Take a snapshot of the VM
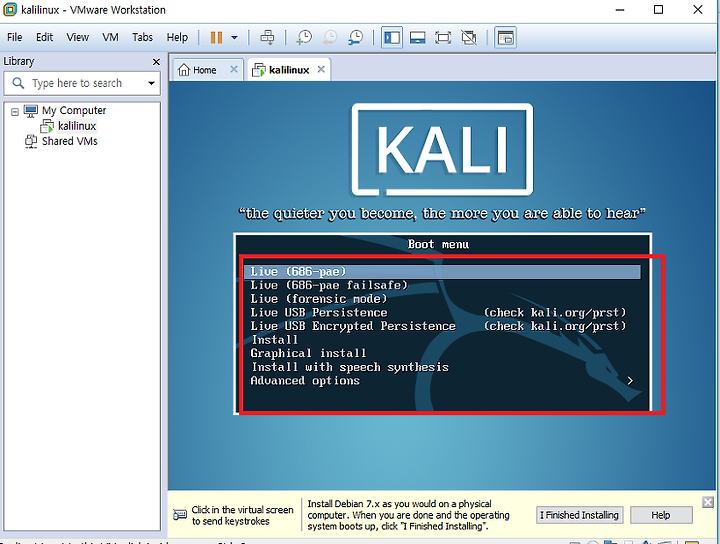 click(304, 37)
